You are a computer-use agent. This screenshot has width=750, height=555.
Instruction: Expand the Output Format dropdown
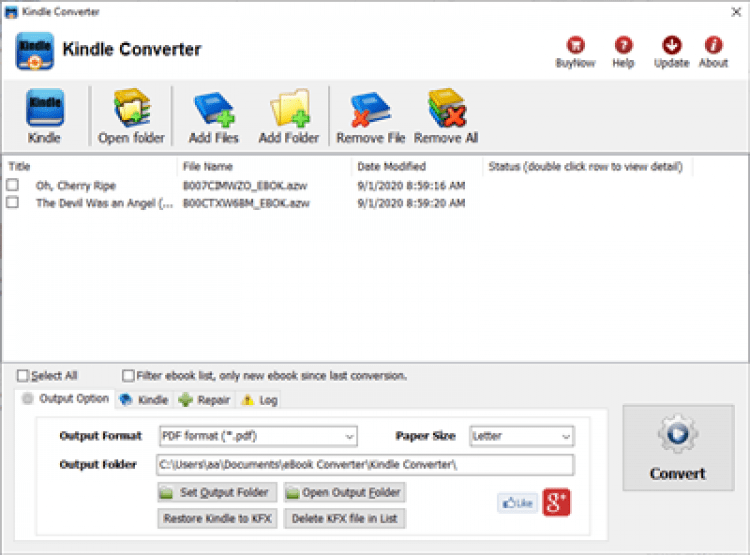tap(258, 436)
